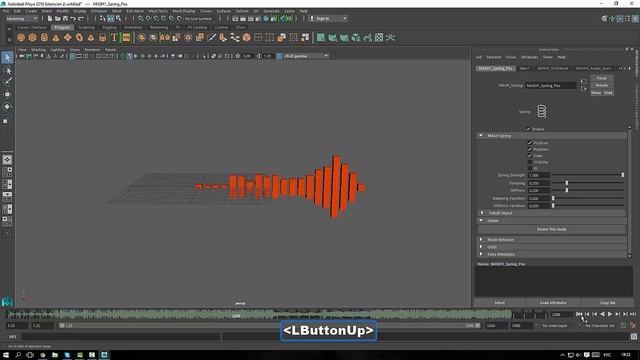
Task: Click the Undo arrow icon
Action: 73,18
